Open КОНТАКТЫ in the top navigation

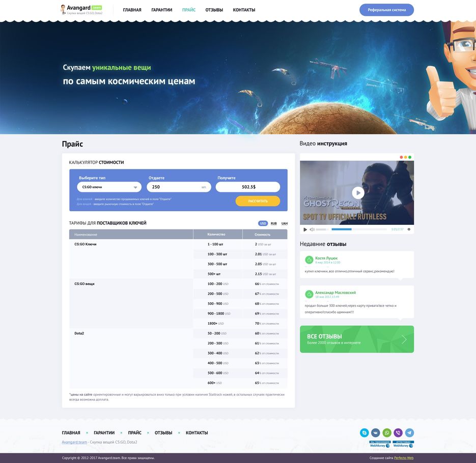tap(244, 10)
